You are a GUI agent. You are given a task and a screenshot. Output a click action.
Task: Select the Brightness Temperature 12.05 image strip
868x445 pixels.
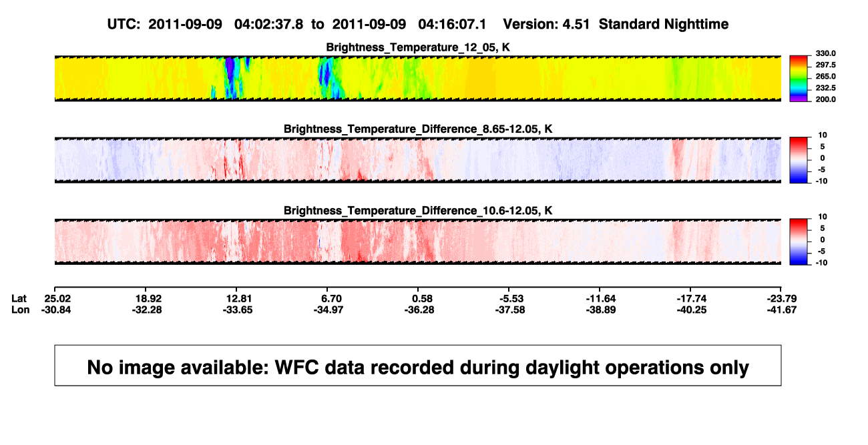click(418, 78)
